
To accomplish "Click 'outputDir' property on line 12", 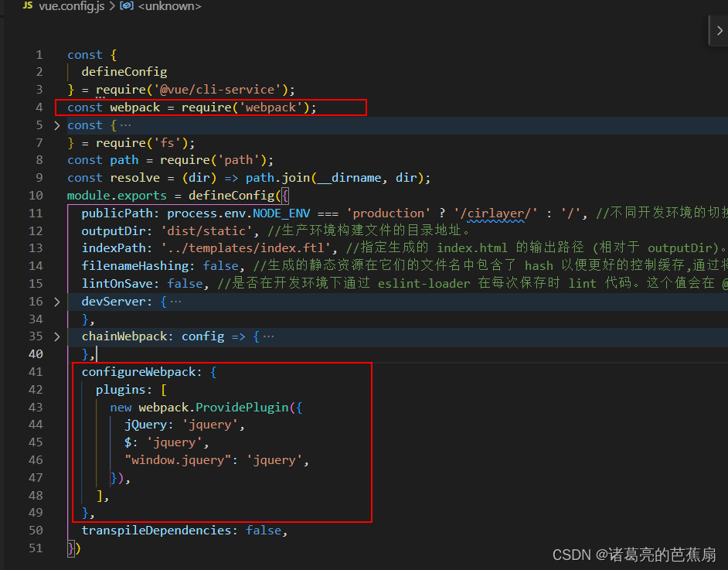I will pyautogui.click(x=114, y=231).
